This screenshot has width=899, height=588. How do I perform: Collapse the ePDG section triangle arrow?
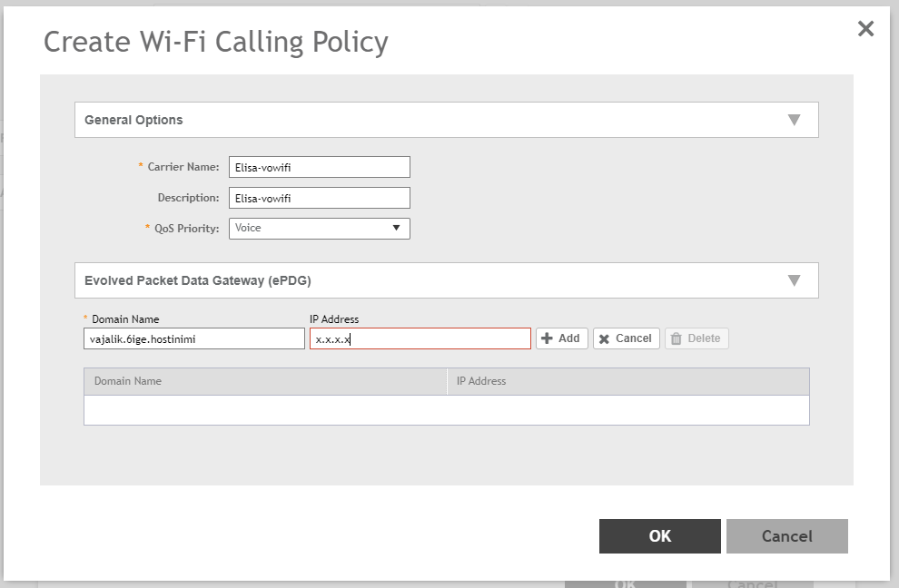point(794,280)
